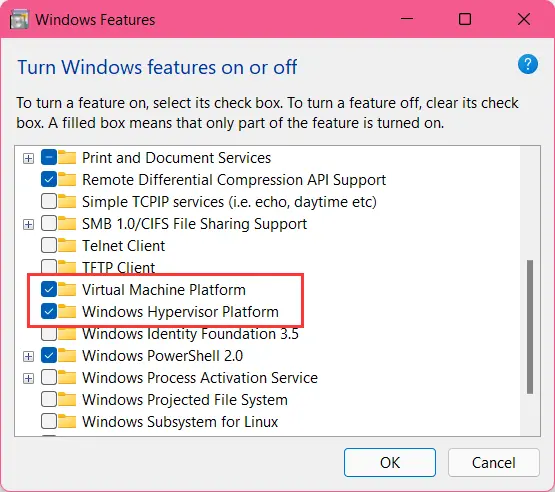Screen dimensions: 555x492
Task: Uncheck the Virtual Machine Platform checkbox
Action: pos(49,290)
